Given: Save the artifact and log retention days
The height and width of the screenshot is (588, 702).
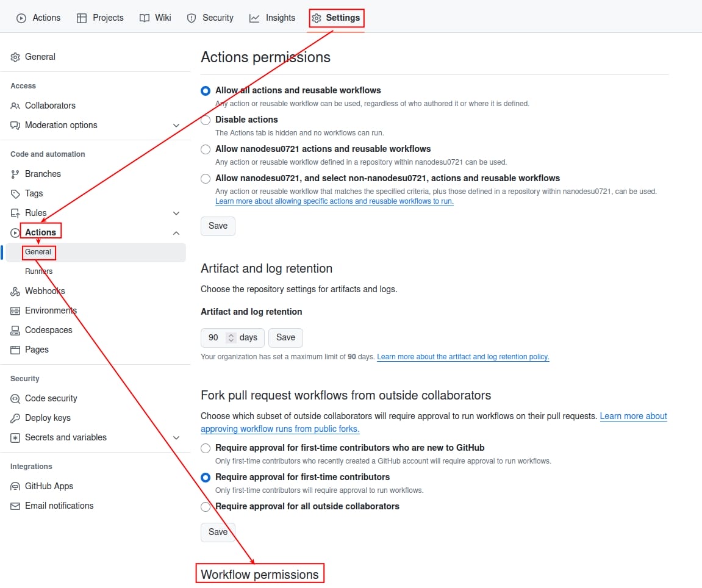Looking at the screenshot, I should 285,338.
